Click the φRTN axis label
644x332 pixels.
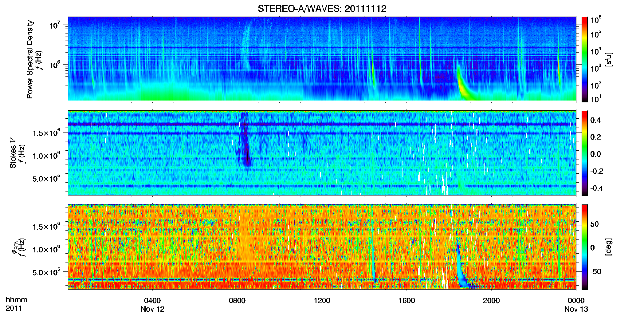click(14, 247)
